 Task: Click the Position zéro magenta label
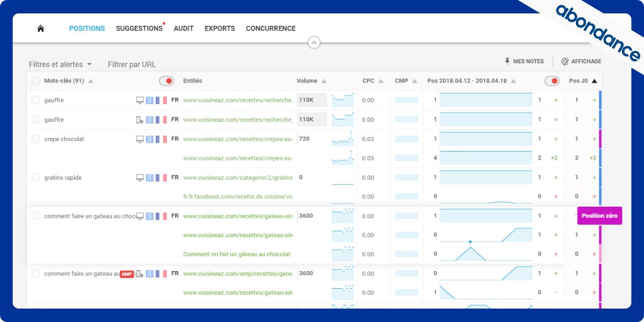coord(599,216)
